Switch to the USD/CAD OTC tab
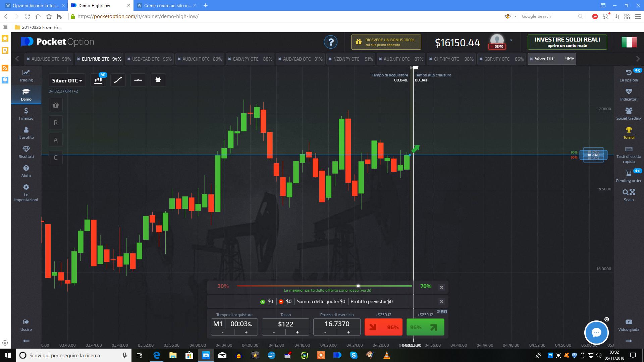 pos(150,59)
